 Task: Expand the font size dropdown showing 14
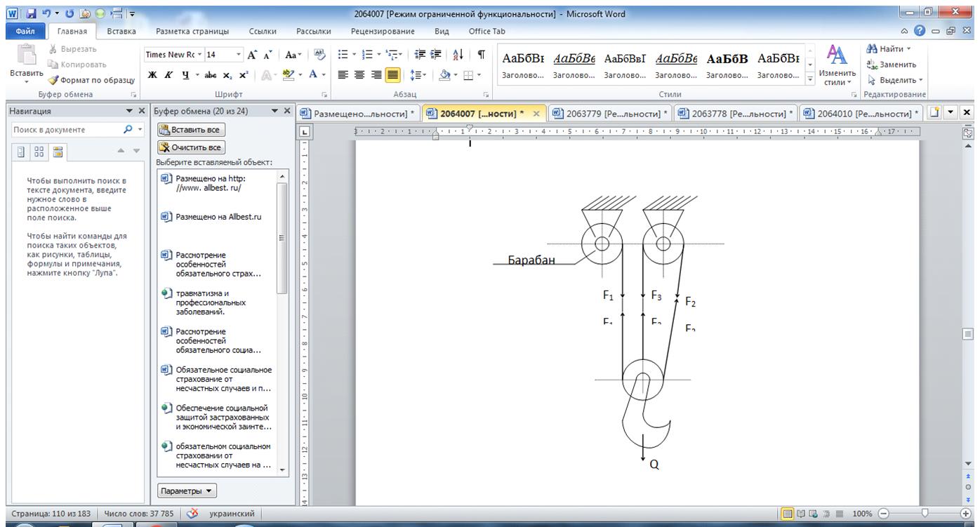(x=239, y=55)
